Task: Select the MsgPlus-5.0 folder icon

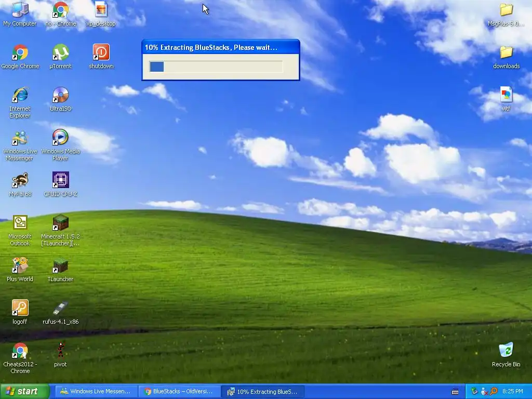Action: tap(506, 9)
